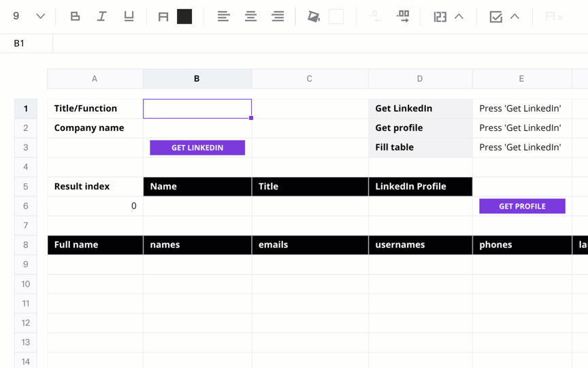The image size is (588, 368).
Task: Click the GET PROFILE button
Action: (522, 206)
